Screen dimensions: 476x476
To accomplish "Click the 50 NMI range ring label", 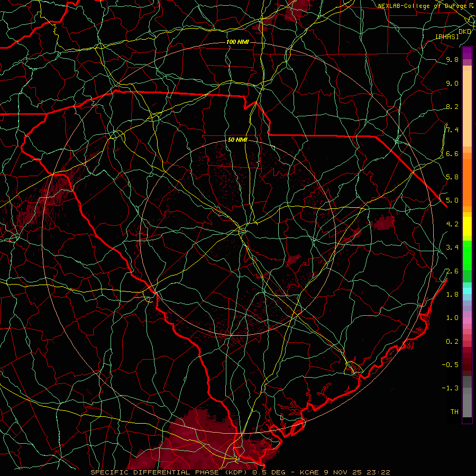I will point(237,140).
